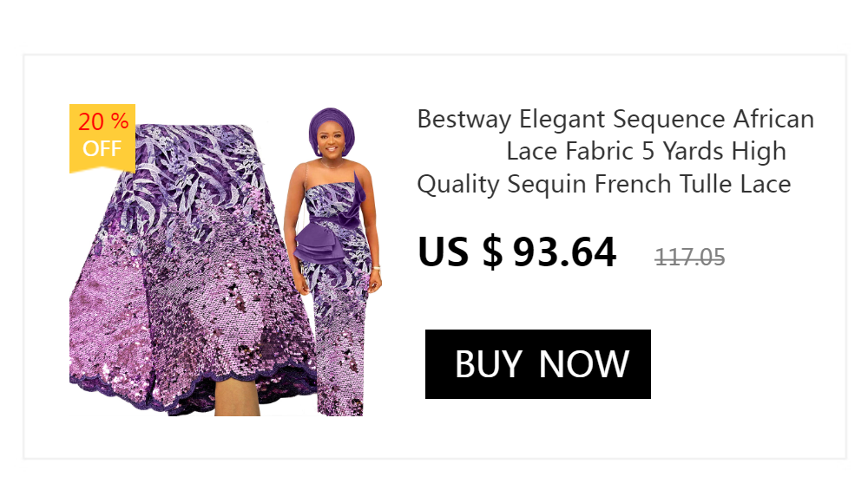Click the word "BUY" in the black button
This screenshot has width=868, height=503.
click(488, 364)
